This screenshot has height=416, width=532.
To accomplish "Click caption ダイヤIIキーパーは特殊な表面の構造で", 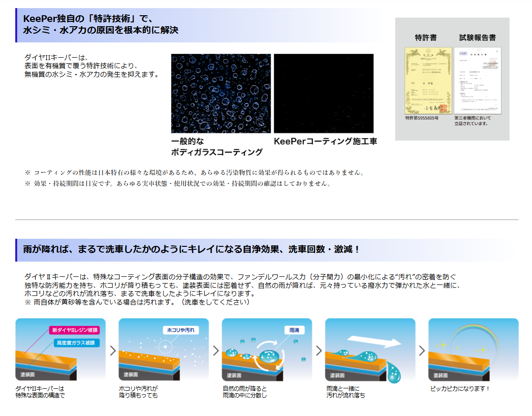I will pos(40,392).
